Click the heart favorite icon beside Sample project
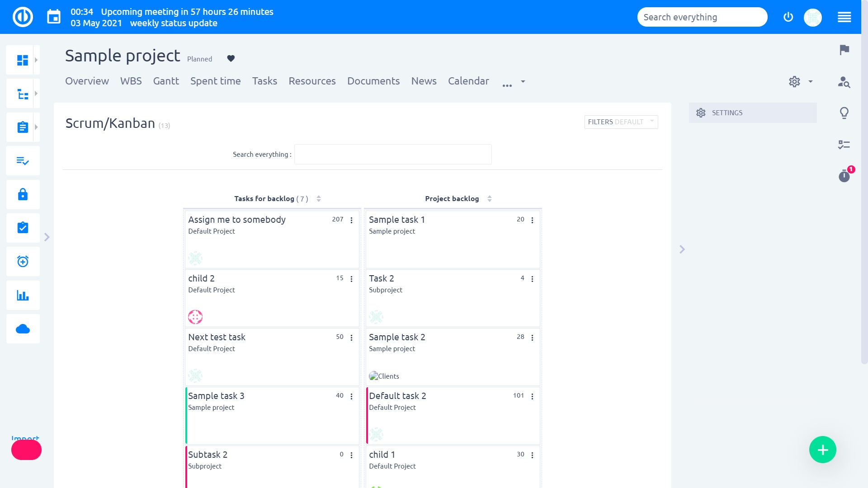868x488 pixels. (231, 58)
